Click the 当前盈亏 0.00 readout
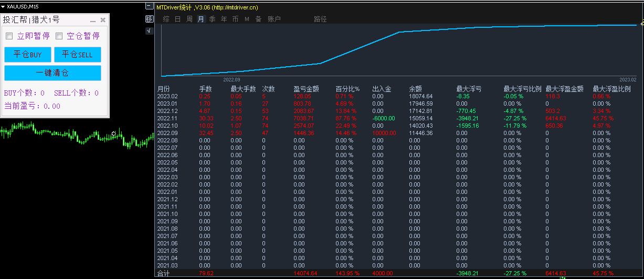This screenshot has width=644, height=279. pos(32,106)
